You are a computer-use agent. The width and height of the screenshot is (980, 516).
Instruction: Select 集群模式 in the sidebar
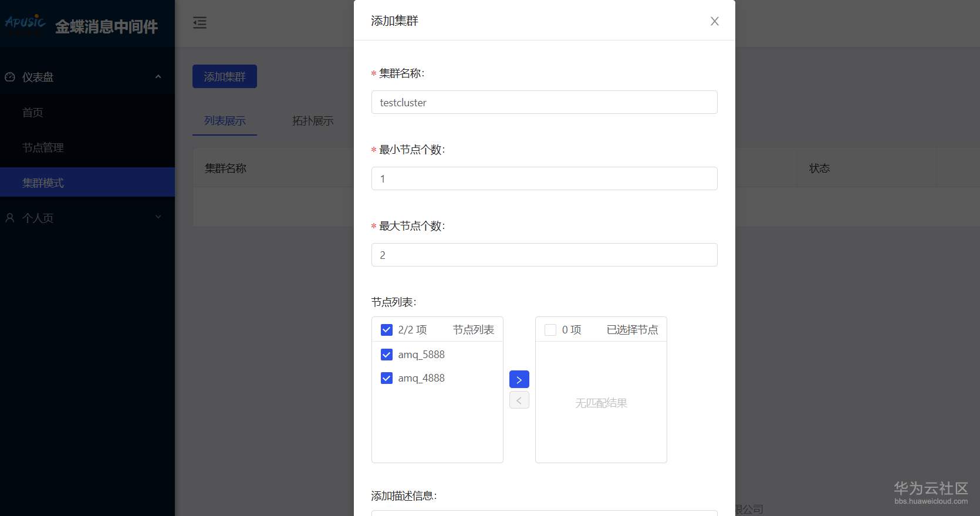click(x=87, y=183)
